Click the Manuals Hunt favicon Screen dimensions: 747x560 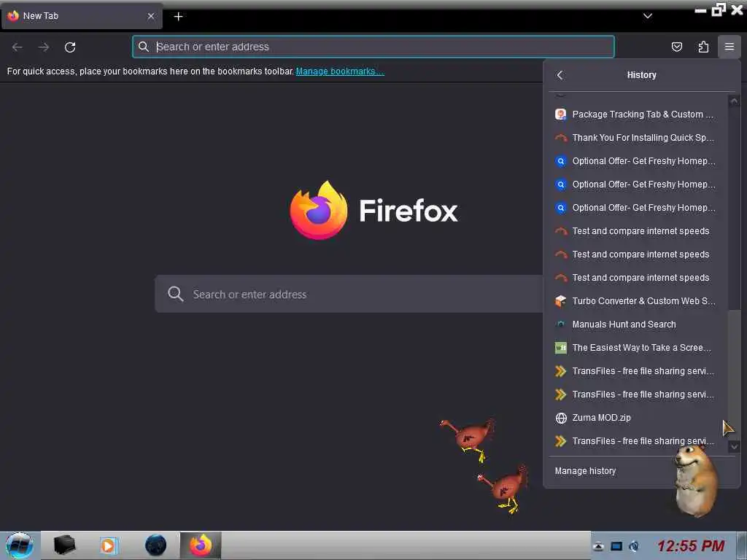tap(561, 324)
